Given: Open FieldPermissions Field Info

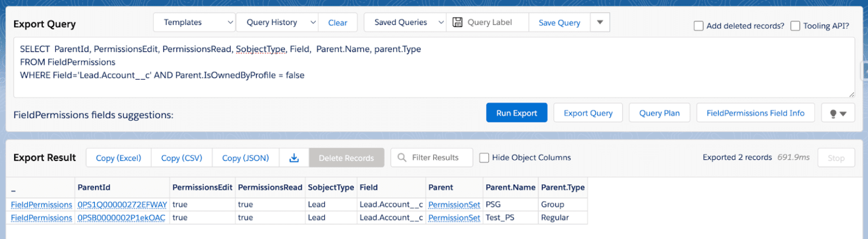Looking at the screenshot, I should click(755, 113).
